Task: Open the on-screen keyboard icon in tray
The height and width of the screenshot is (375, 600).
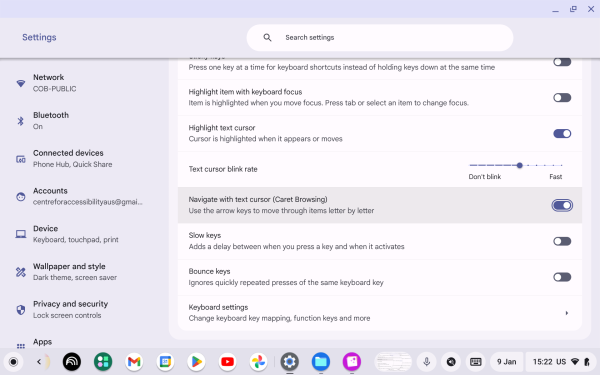Action: pyautogui.click(x=476, y=362)
